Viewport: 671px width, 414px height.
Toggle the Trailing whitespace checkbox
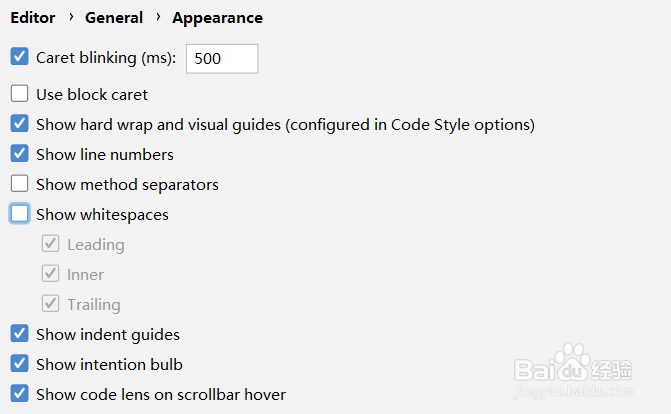(x=51, y=304)
